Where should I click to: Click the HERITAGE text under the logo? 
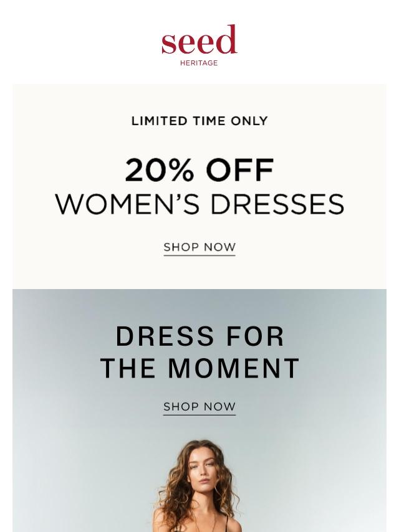[x=199, y=63]
